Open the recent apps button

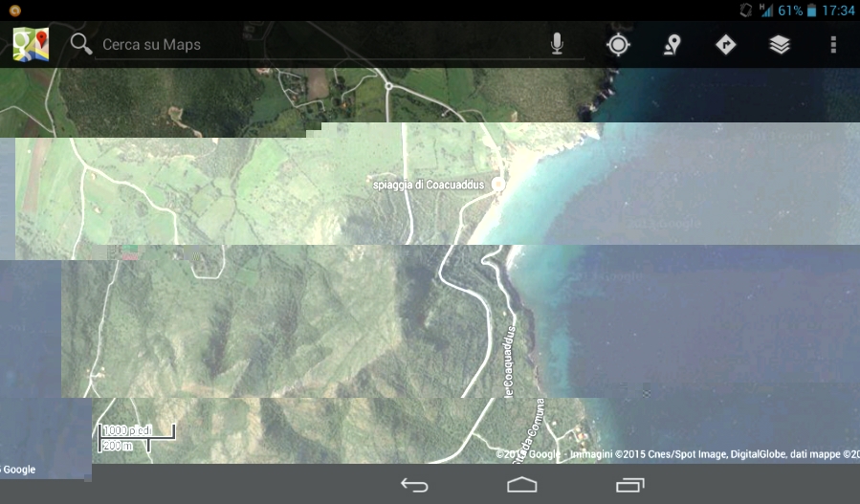pos(629,485)
